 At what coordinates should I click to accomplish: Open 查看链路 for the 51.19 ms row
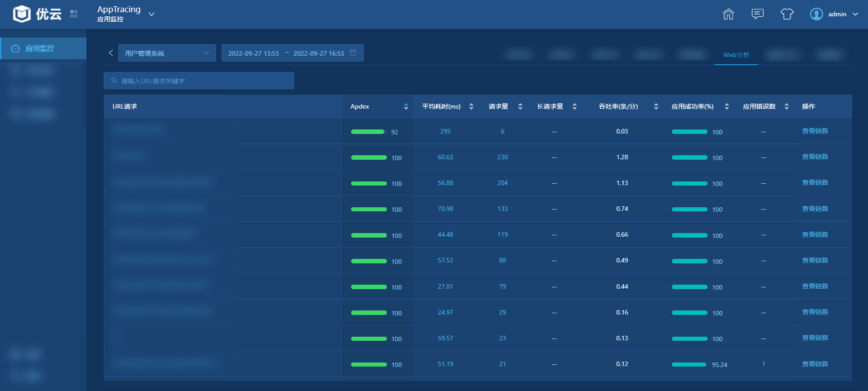pos(815,364)
